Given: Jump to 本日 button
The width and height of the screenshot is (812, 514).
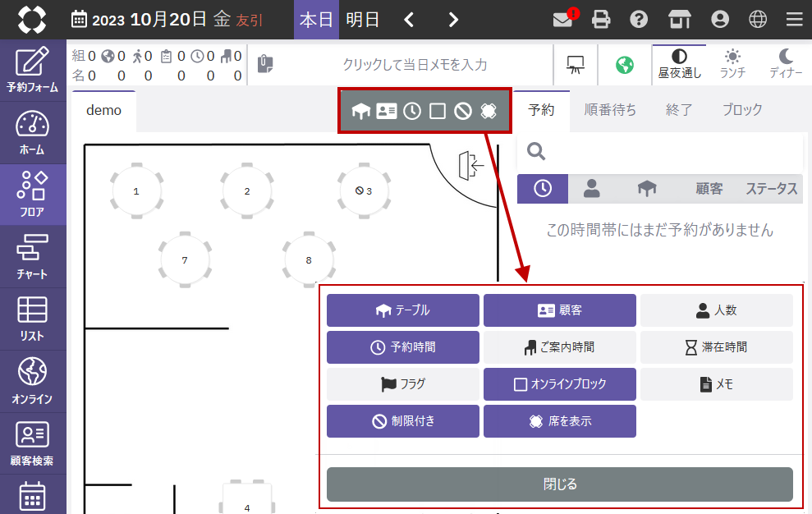Looking at the screenshot, I should tap(316, 20).
